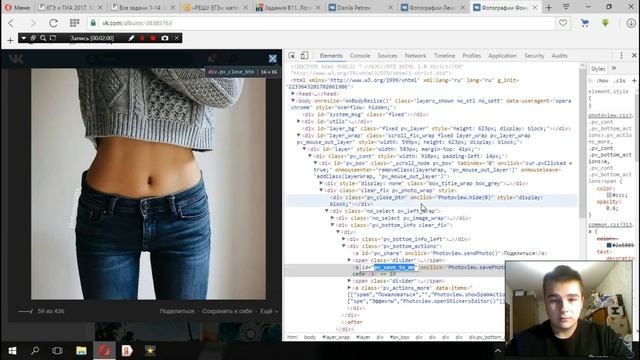Open Yandex from the taskbar
This screenshot has width=640, height=360.
pos(127,351)
